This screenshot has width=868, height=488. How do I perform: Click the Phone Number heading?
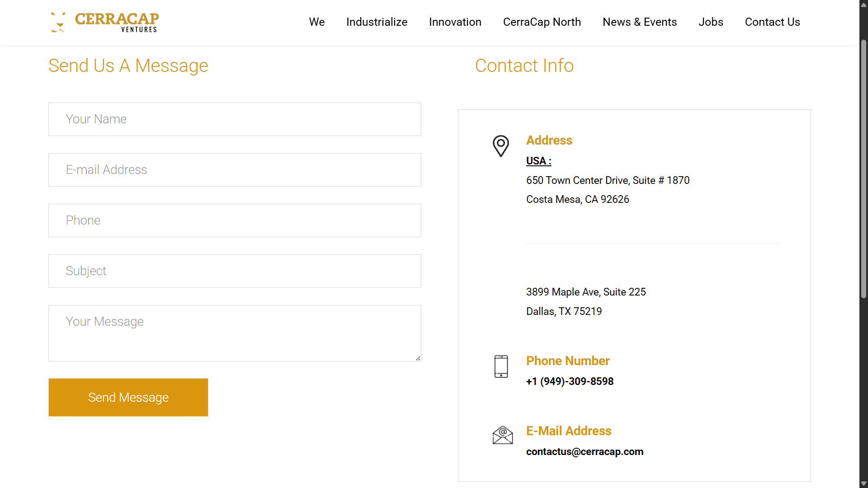click(x=567, y=361)
